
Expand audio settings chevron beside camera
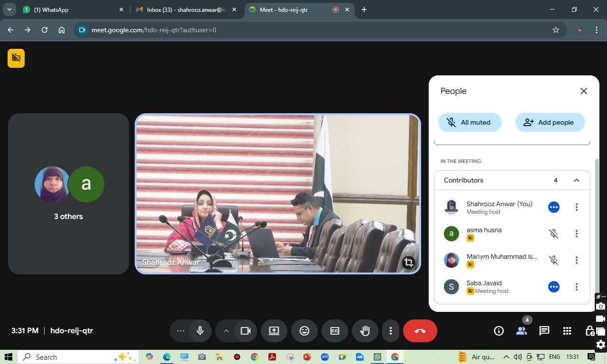[x=226, y=331]
